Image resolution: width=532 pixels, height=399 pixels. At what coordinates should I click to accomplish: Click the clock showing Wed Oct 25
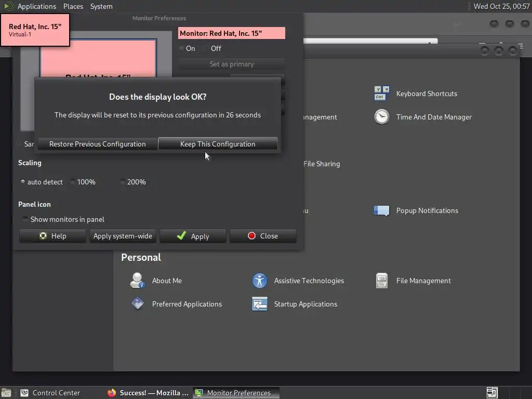tap(501, 6)
